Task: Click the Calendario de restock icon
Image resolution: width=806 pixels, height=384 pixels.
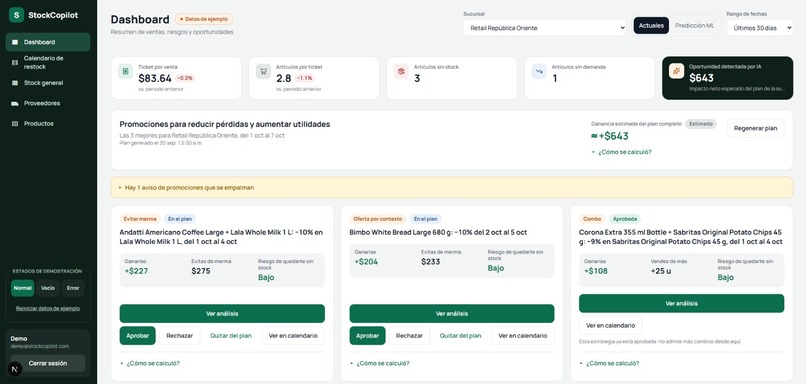Action: tap(15, 63)
